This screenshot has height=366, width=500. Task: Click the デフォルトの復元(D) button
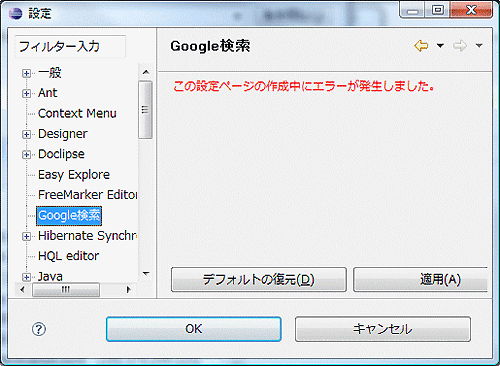pos(259,279)
